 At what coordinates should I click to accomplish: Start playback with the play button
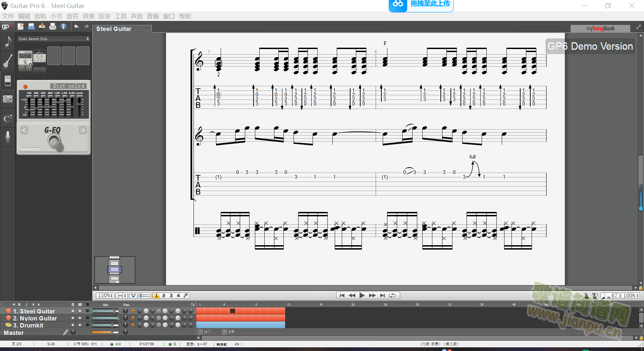[362, 296]
